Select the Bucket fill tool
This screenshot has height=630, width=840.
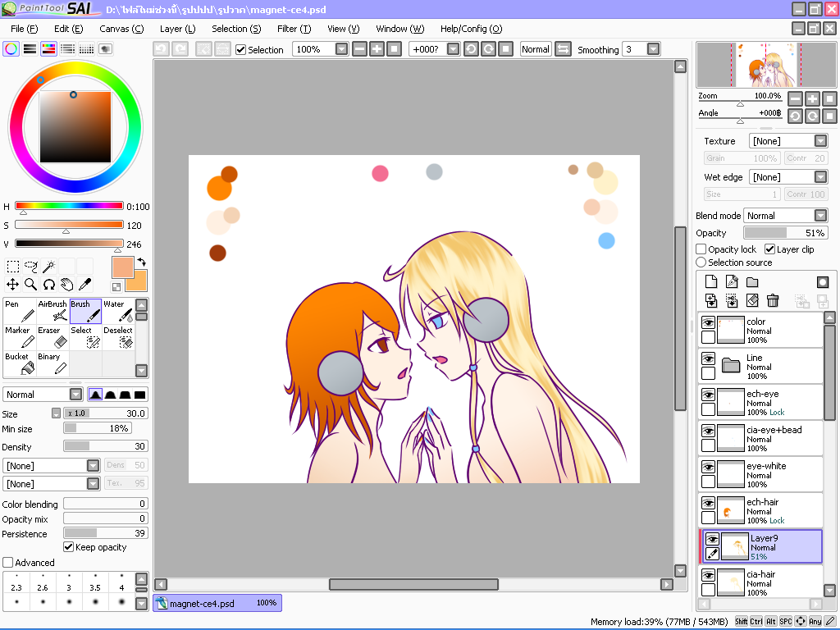(20, 363)
